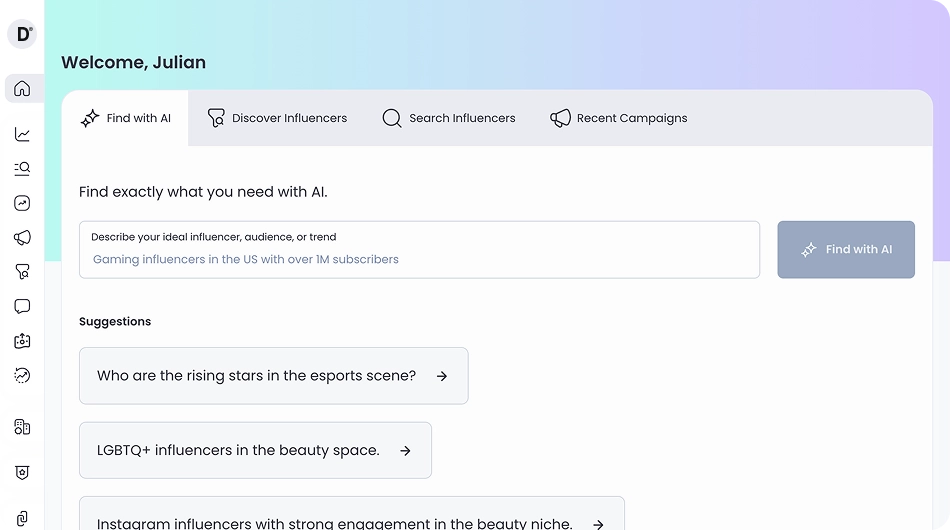Select the rising stars in esports suggestion

[257, 376]
